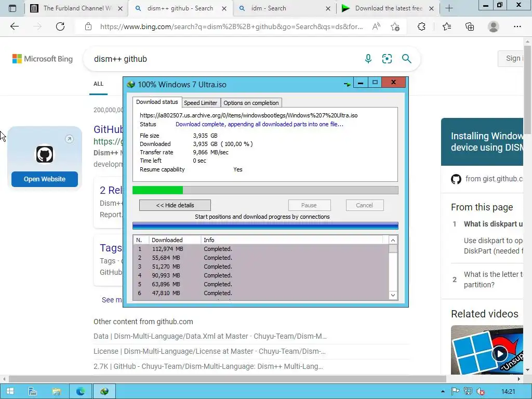Screen dimensions: 532x399
Task: Play the related video thumbnail
Action: 500,353
